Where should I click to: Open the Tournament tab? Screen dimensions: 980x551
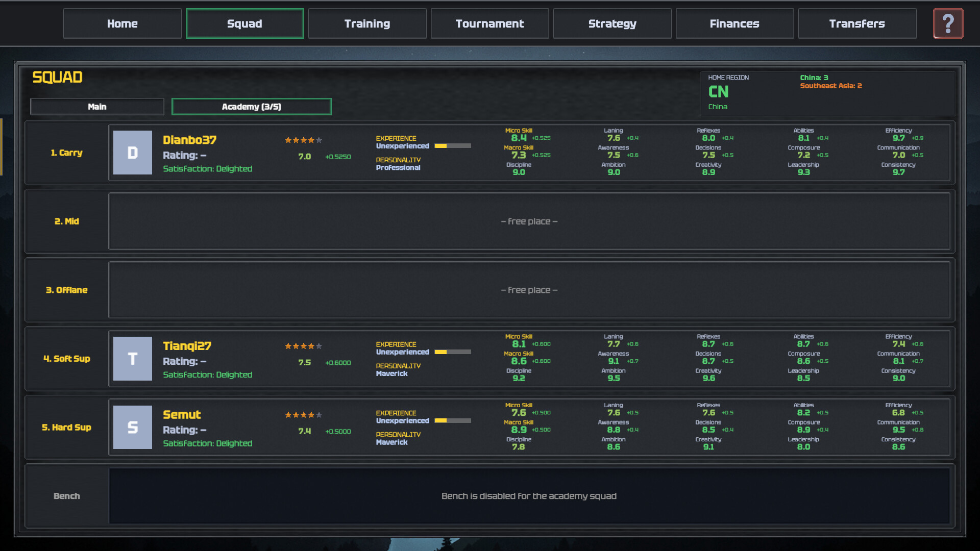click(x=490, y=23)
